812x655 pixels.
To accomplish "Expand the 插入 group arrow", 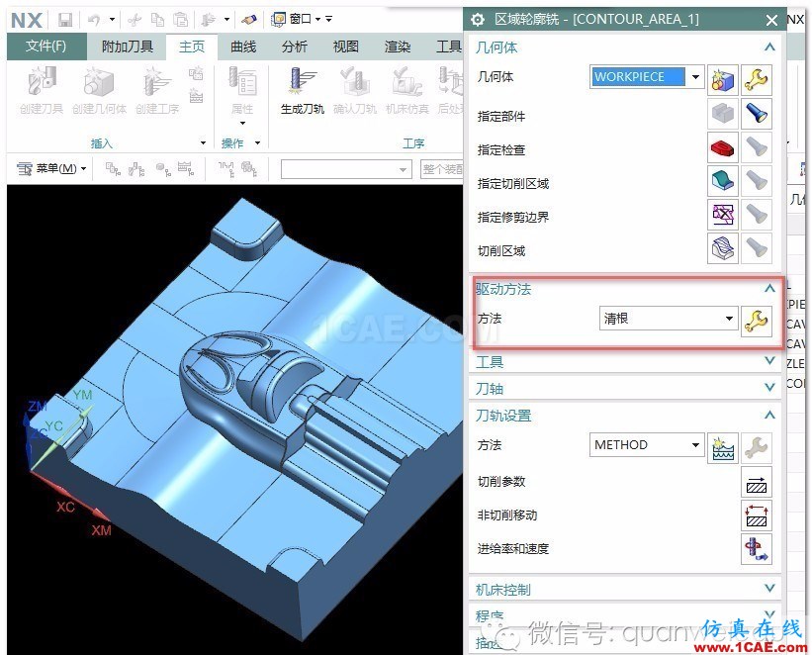I will [x=203, y=142].
